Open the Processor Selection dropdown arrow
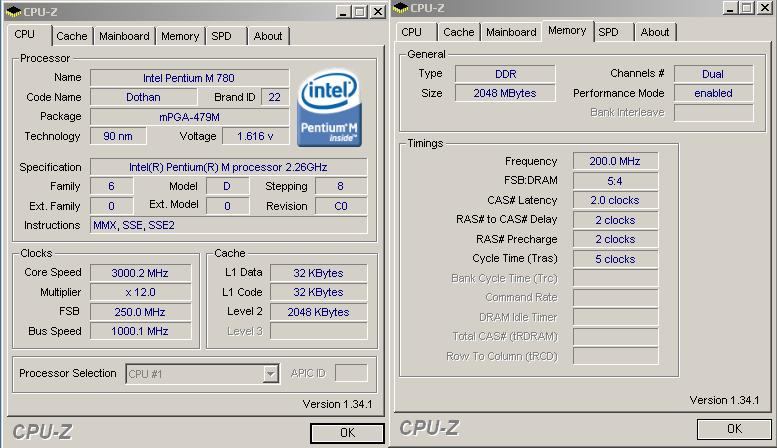The height and width of the screenshot is (448, 777). coord(271,374)
